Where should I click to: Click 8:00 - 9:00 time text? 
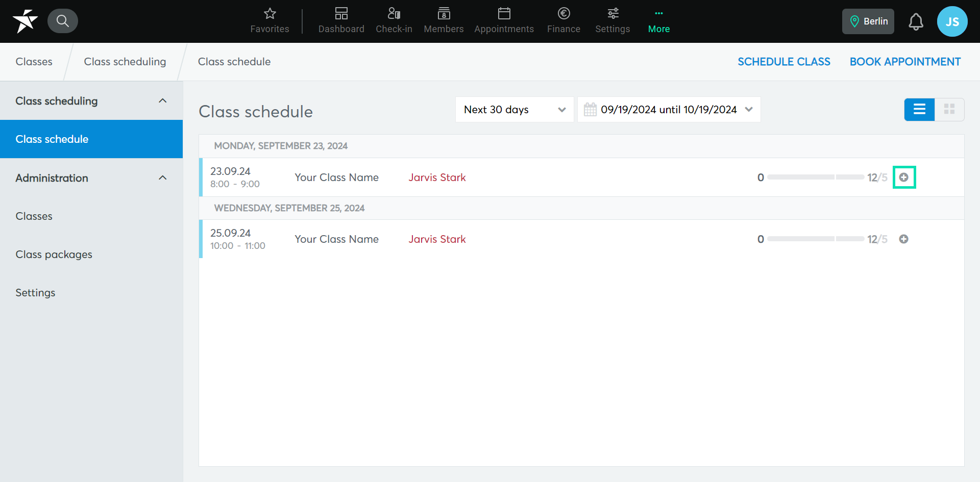pos(235,184)
